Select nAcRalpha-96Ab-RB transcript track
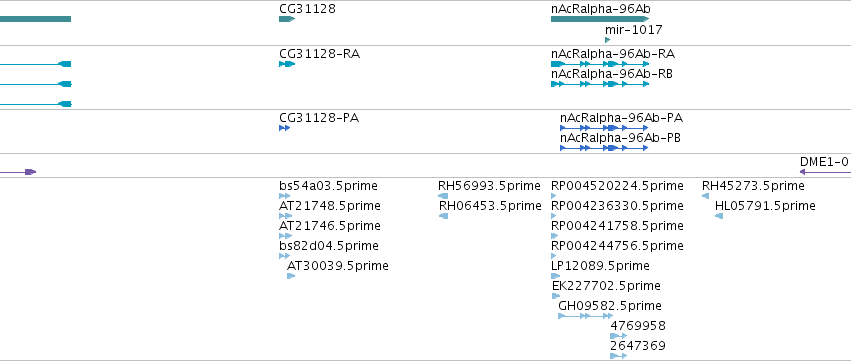 (x=600, y=84)
